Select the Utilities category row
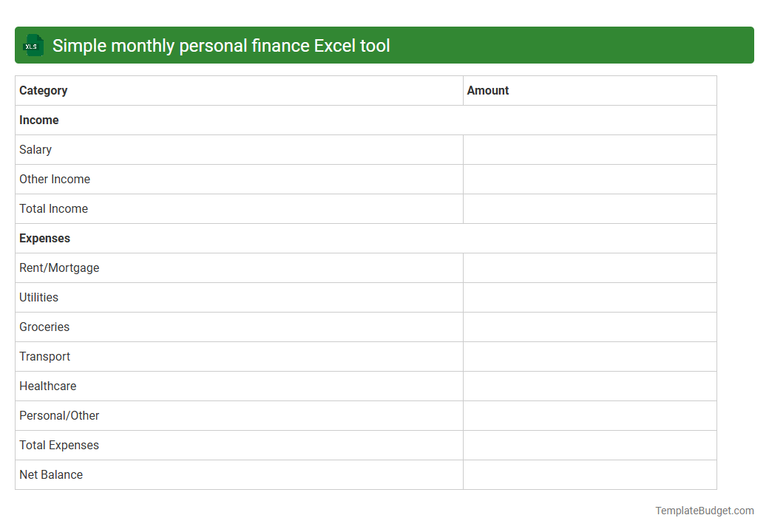This screenshot has width=769, height=532. click(x=38, y=297)
